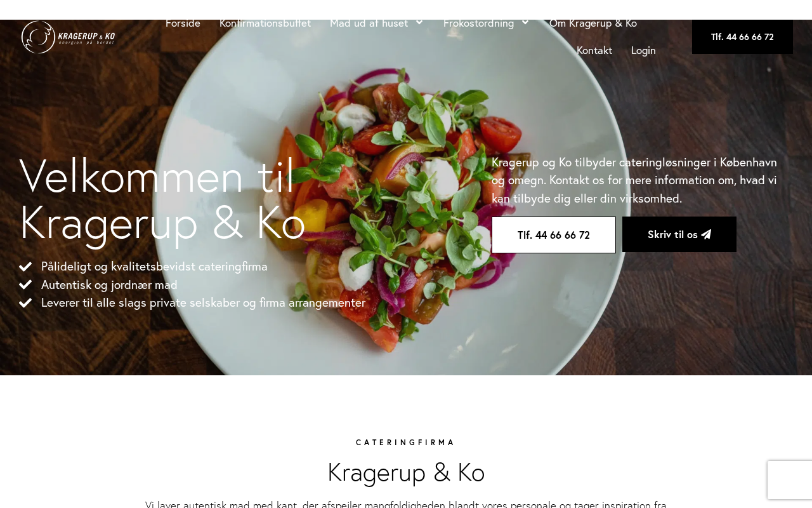
Task: Click the paper plane icon on Skriv til os
Action: [706, 234]
